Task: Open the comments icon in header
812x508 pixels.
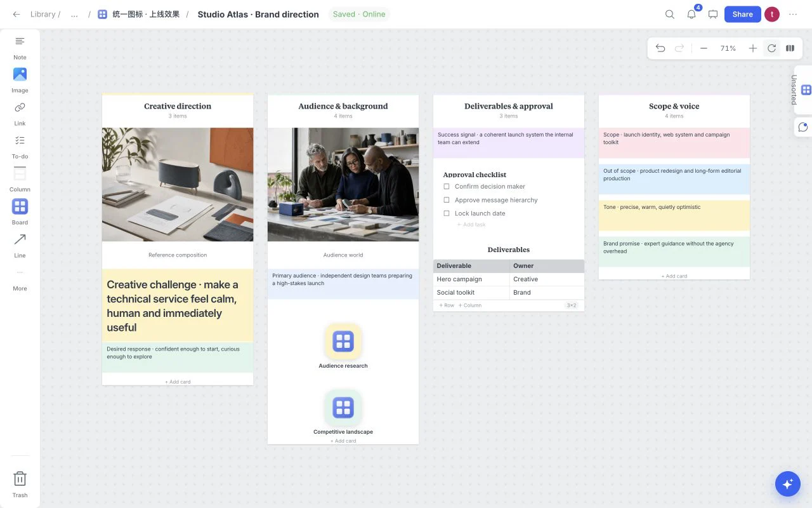Action: tap(713, 14)
